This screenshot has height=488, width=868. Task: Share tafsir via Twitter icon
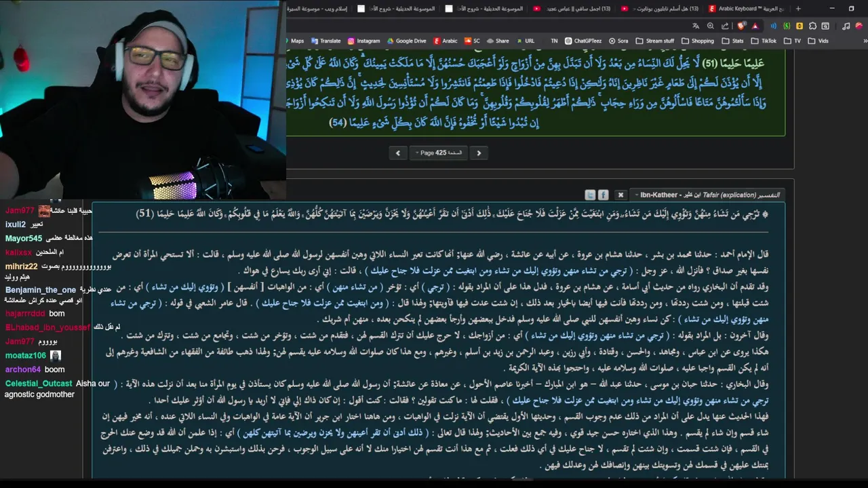tap(590, 195)
